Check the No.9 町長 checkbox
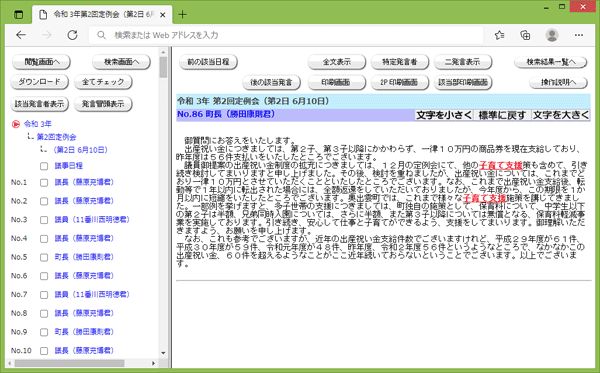 [44, 332]
